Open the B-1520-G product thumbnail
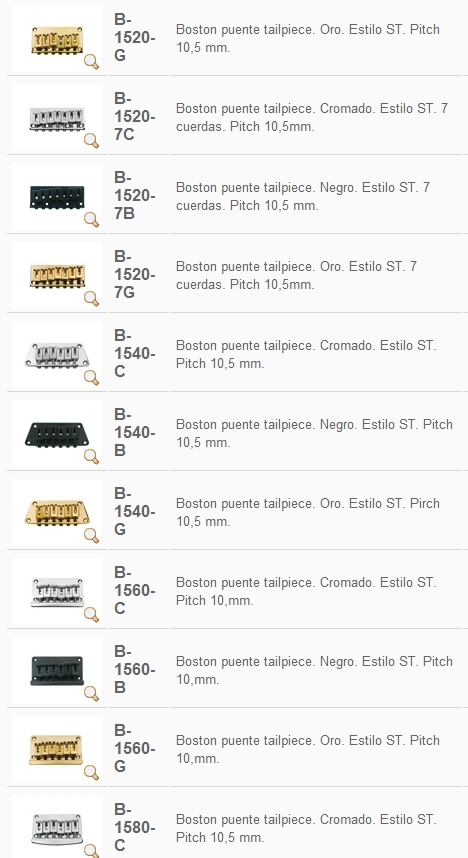Viewport: 468px width, 858px height. (x=57, y=39)
